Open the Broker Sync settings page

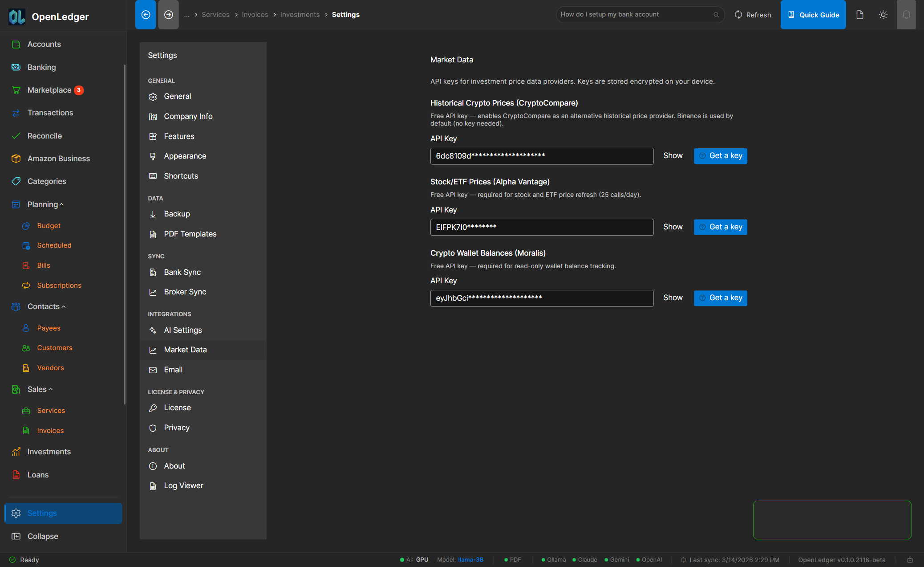[185, 292]
